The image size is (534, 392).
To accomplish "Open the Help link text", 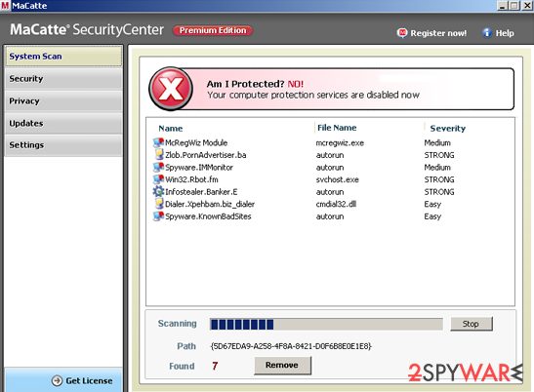I will coord(505,33).
